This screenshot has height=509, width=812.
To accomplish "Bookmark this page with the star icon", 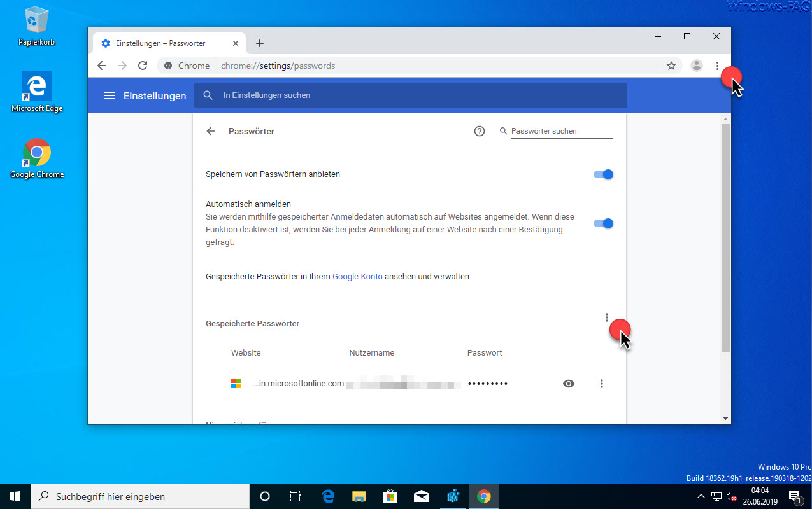I will pos(671,66).
